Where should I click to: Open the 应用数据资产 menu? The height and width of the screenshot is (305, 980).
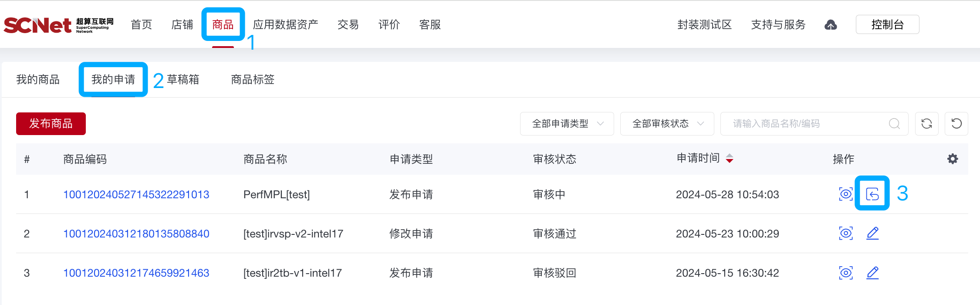click(x=285, y=24)
